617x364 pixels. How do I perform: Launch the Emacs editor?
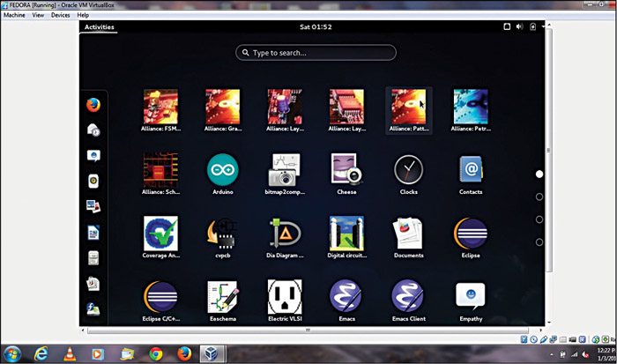point(346,296)
